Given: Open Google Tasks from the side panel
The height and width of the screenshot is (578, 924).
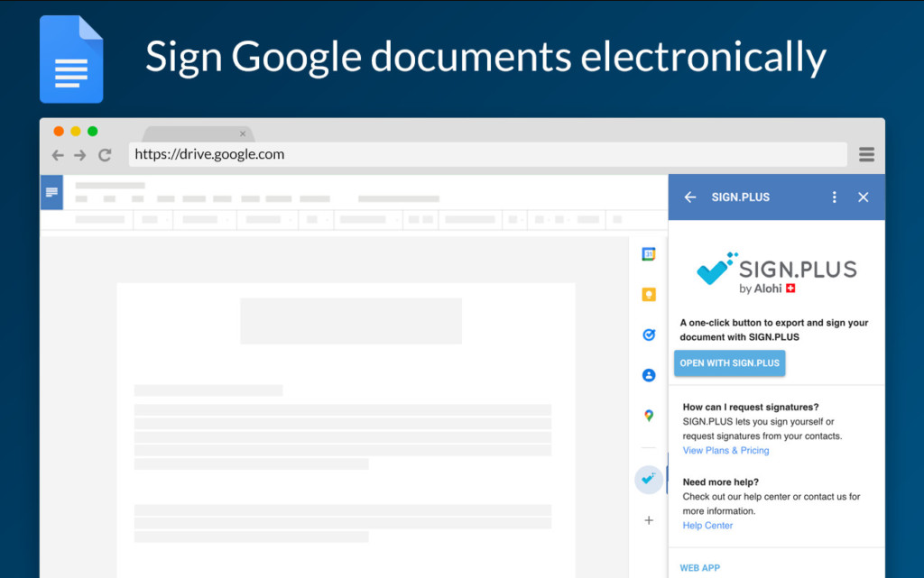Looking at the screenshot, I should (x=648, y=335).
